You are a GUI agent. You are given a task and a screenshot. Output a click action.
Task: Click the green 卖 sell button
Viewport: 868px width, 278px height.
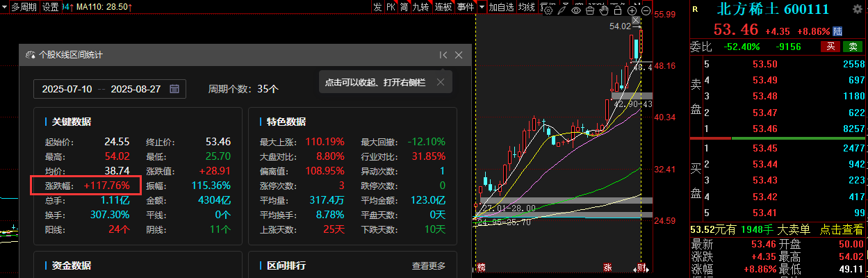point(853,47)
